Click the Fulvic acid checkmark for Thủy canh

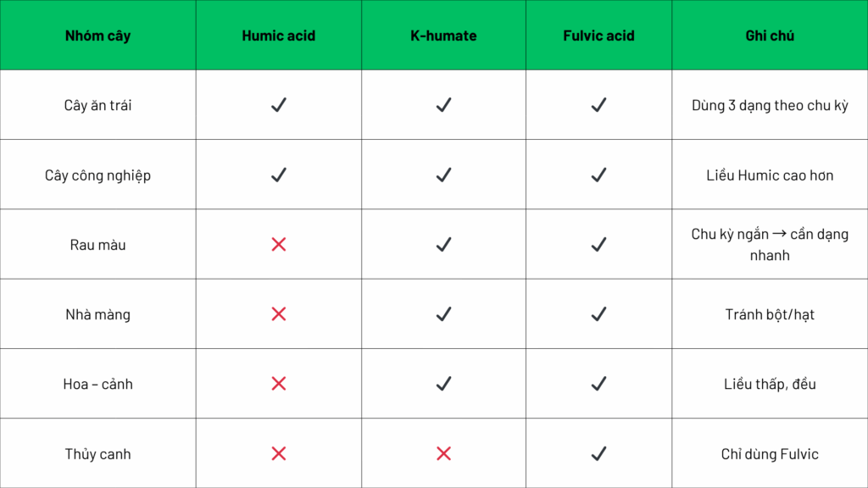tap(598, 454)
